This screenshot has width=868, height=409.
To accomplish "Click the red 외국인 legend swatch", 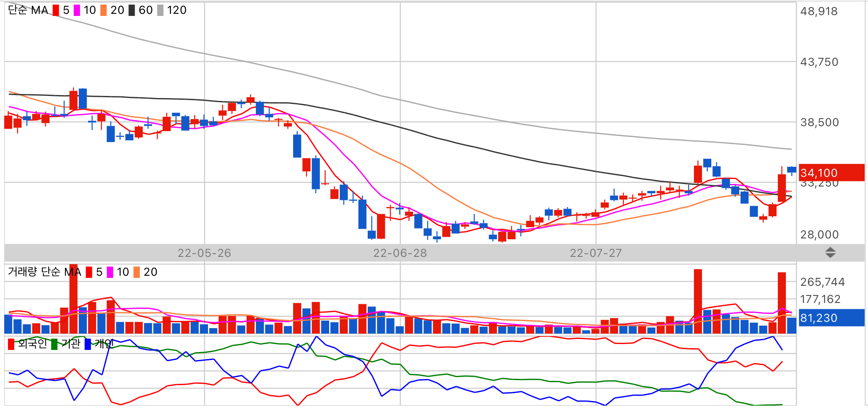I will [x=11, y=344].
